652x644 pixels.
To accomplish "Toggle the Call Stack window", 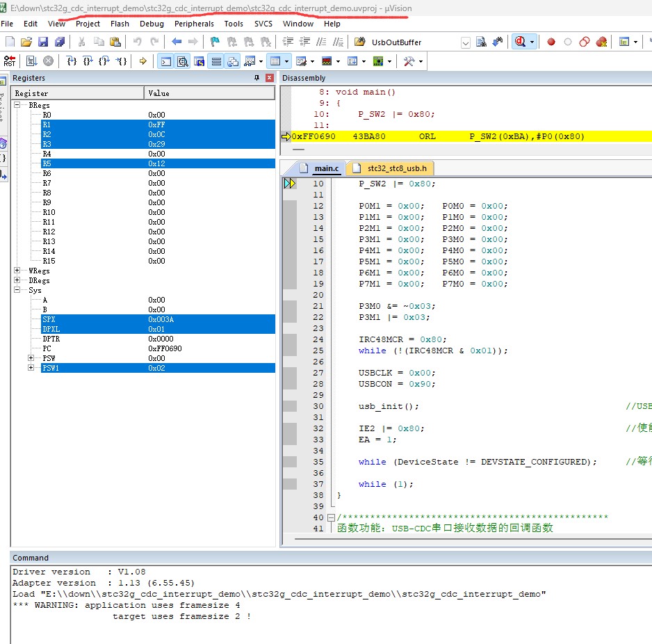I will pos(233,61).
